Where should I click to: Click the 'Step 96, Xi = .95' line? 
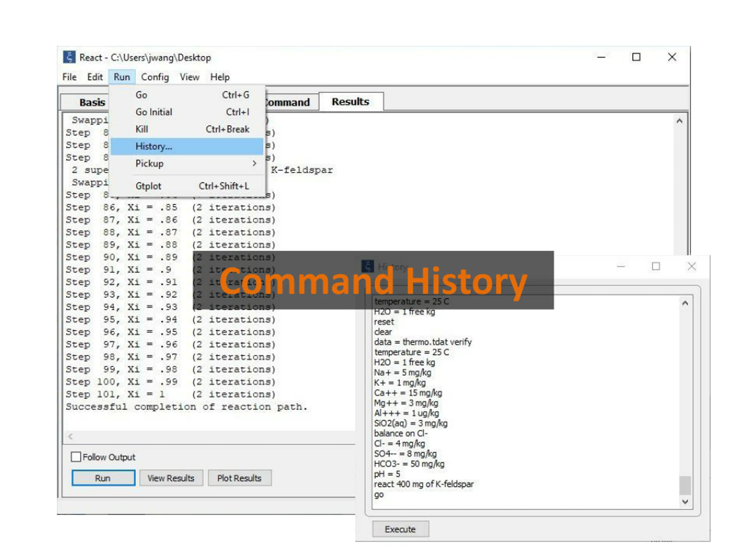click(171, 332)
